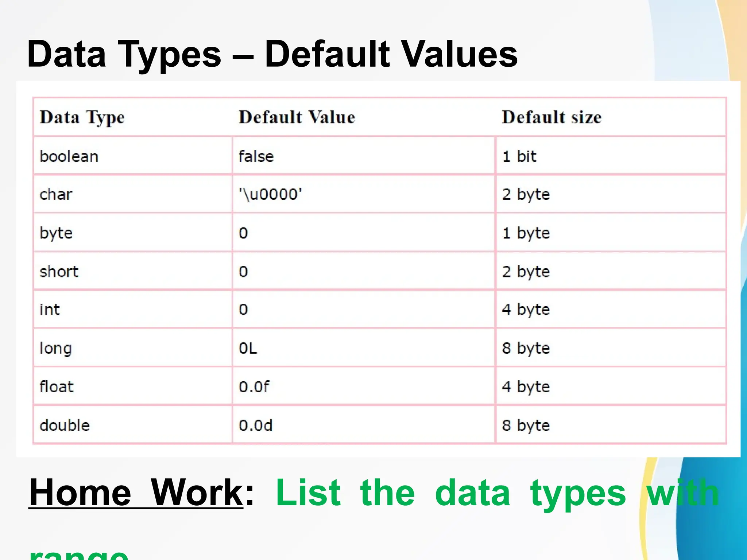Click the '\u0000' default value cell
The width and height of the screenshot is (747, 560).
270,194
